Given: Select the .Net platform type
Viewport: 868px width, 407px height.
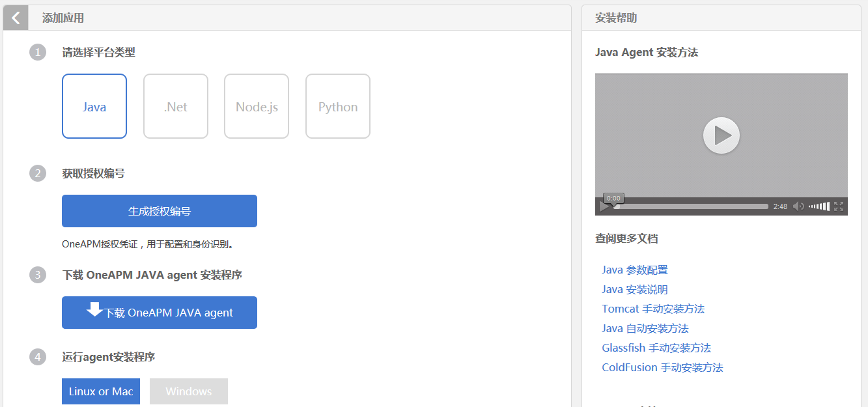Looking at the screenshot, I should [x=176, y=106].
